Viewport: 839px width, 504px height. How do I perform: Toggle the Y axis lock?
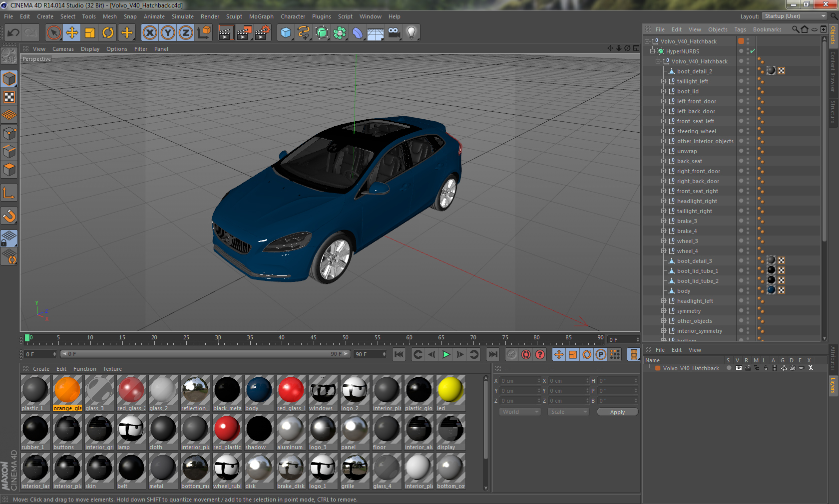click(x=168, y=33)
